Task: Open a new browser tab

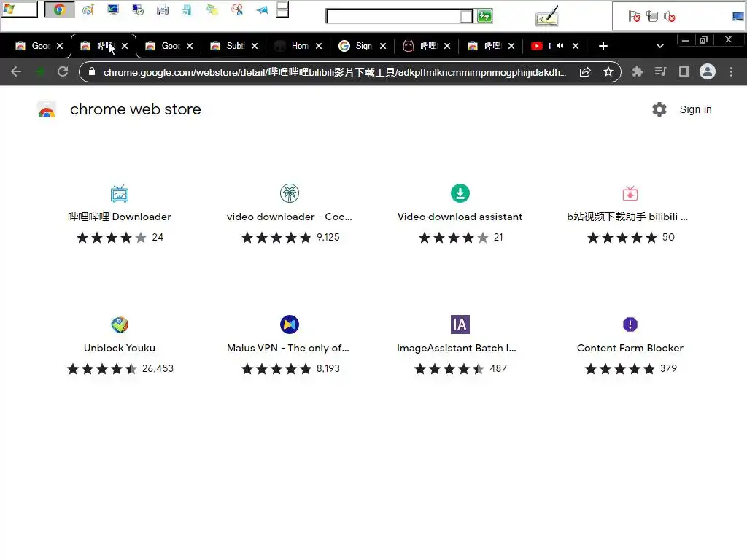Action: tap(603, 46)
